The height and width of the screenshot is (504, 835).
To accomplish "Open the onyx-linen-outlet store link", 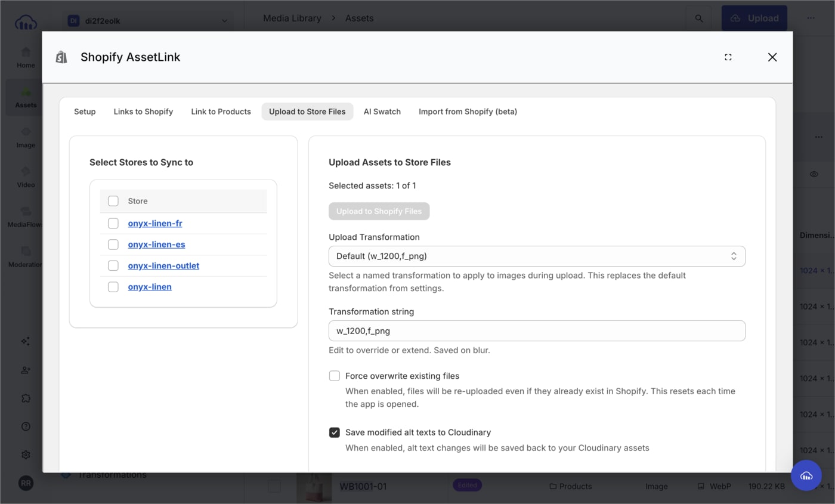I will tap(163, 265).
